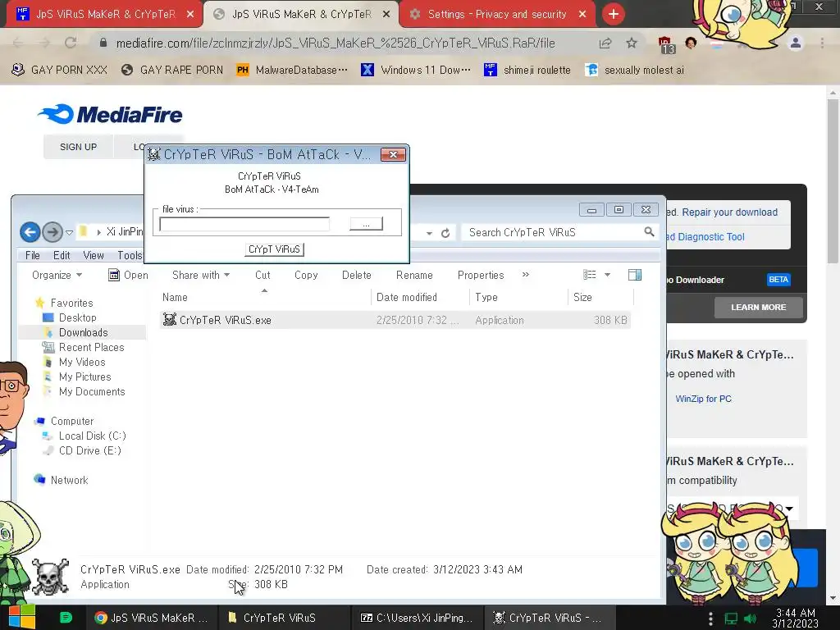Click Delete in the Explorer toolbar
The image size is (840, 630).
coord(356,275)
